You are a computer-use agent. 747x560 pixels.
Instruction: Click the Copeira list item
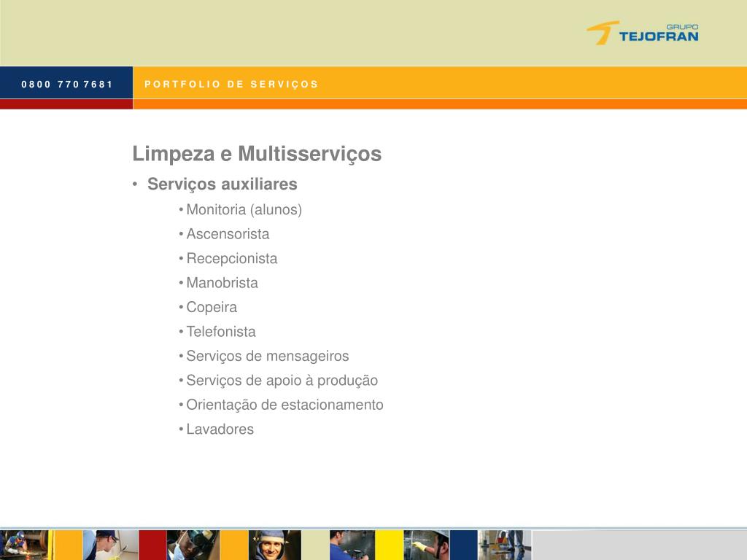coord(212,307)
